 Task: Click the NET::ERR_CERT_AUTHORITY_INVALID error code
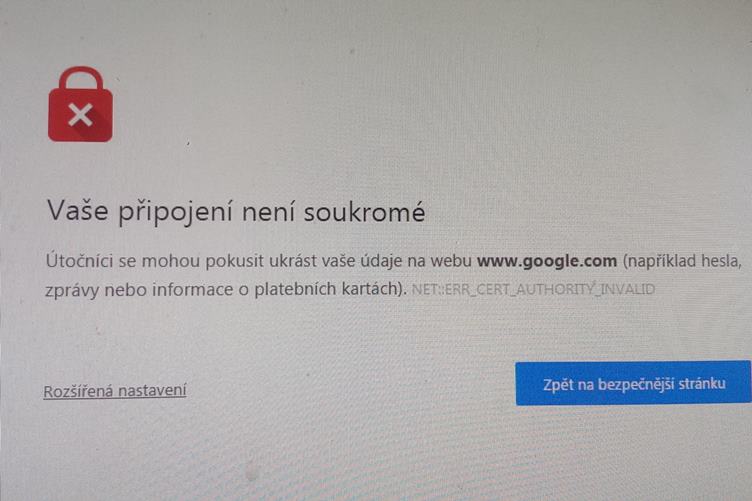click(x=533, y=289)
